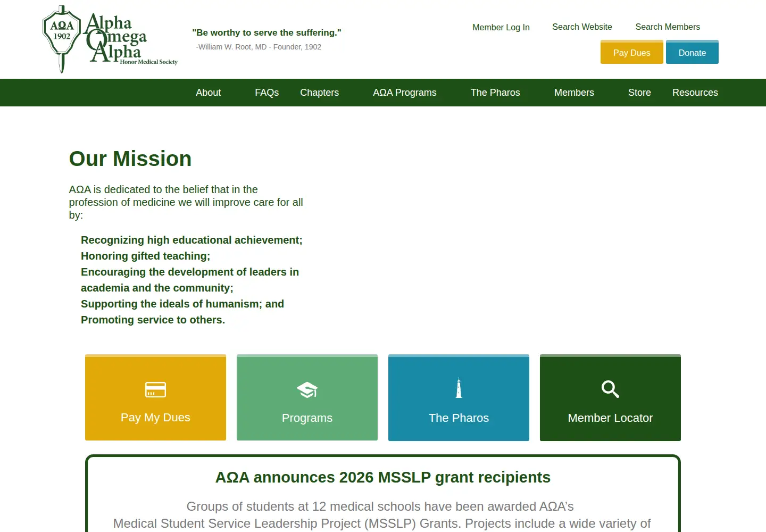
Task: Select the Member Locator tile label
Action: (x=610, y=418)
